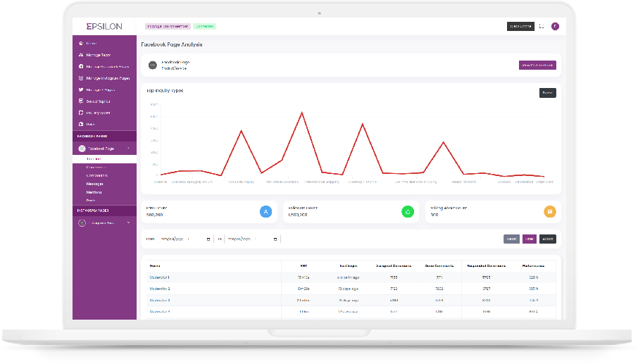The image size is (638, 364).
Task: Click the yellow comment count icon
Action: click(550, 211)
